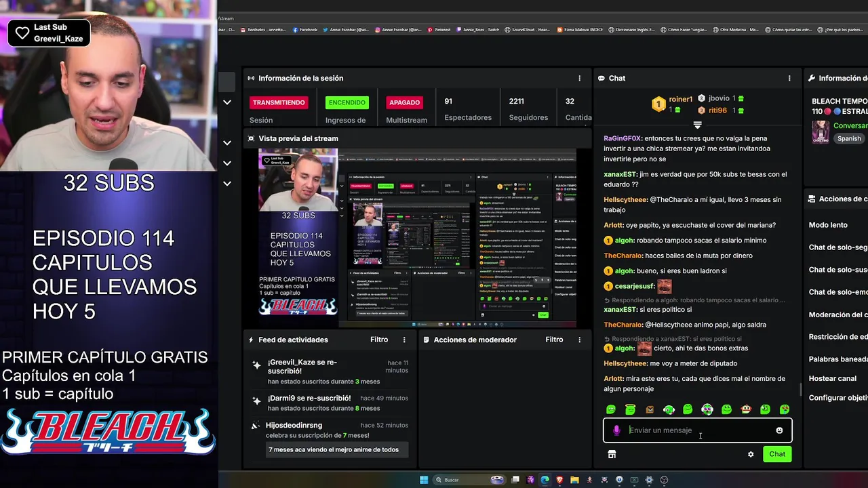
Task: Open Brave browser from taskbar
Action: point(559,480)
